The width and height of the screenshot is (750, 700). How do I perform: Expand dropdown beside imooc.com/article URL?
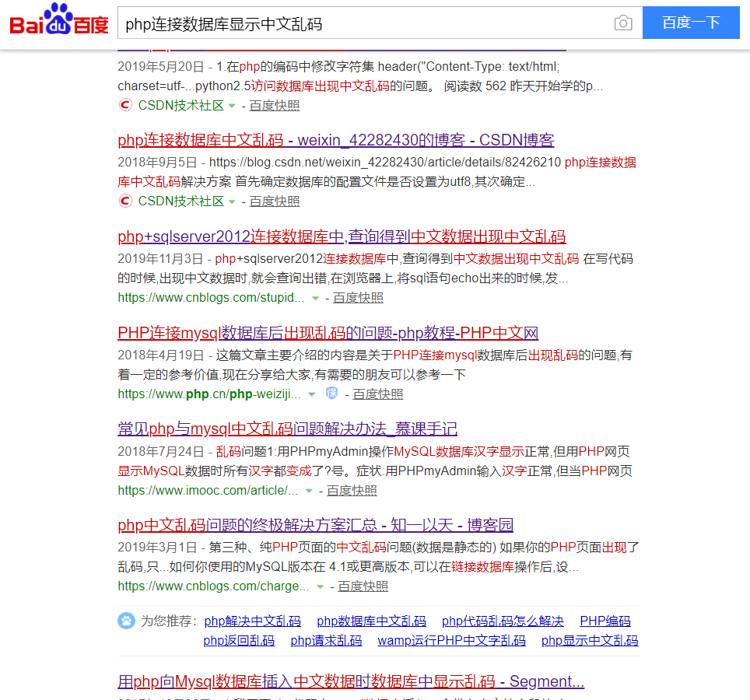click(x=309, y=491)
